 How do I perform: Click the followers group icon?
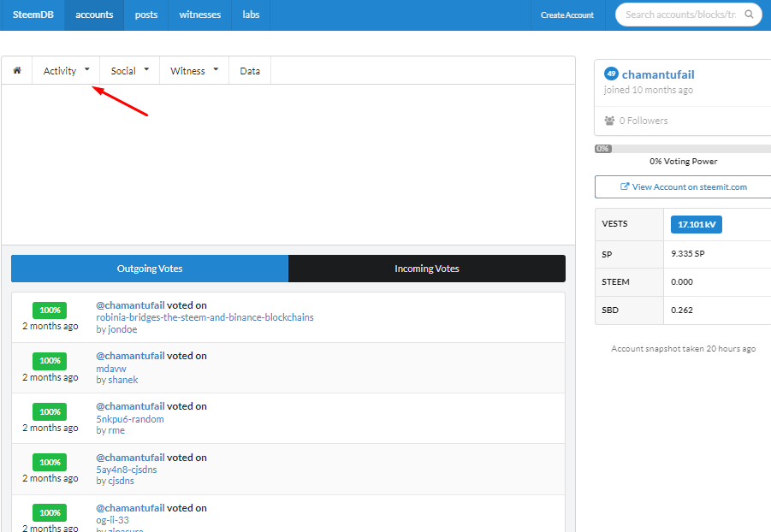click(x=609, y=121)
